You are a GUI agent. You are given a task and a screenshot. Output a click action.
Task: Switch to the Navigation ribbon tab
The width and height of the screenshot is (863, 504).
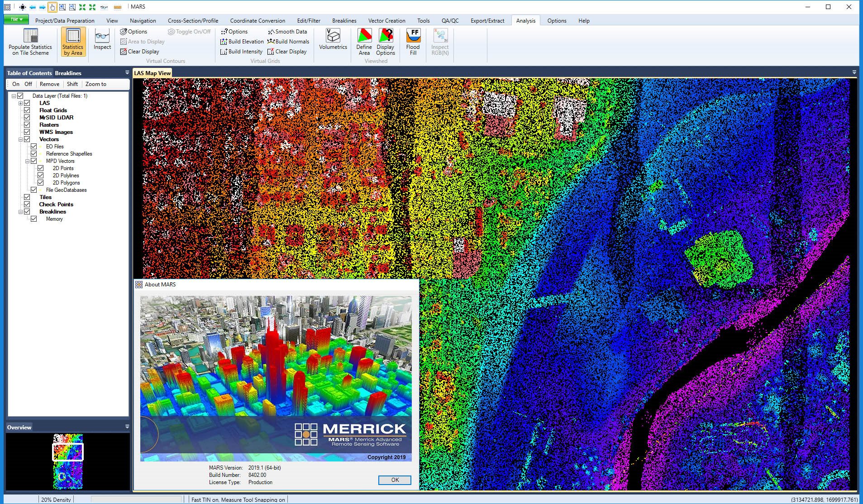(x=143, y=21)
